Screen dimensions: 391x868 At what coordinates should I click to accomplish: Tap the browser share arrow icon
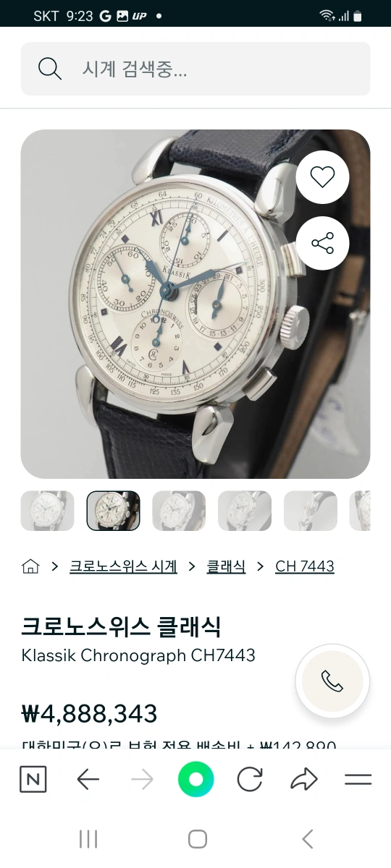pos(304,779)
